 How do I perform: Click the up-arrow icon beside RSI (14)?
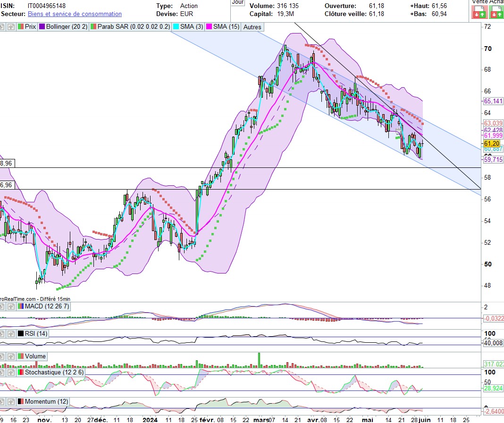[x=11, y=334]
